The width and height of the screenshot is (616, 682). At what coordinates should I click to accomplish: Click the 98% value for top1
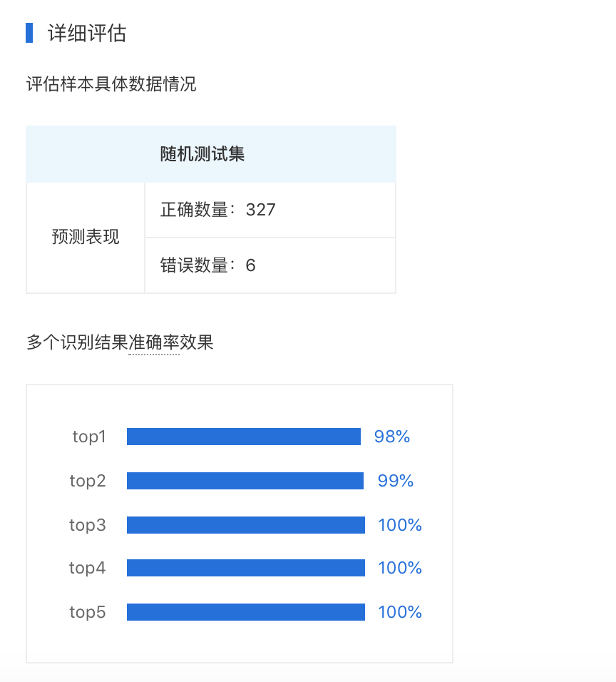[x=392, y=437]
